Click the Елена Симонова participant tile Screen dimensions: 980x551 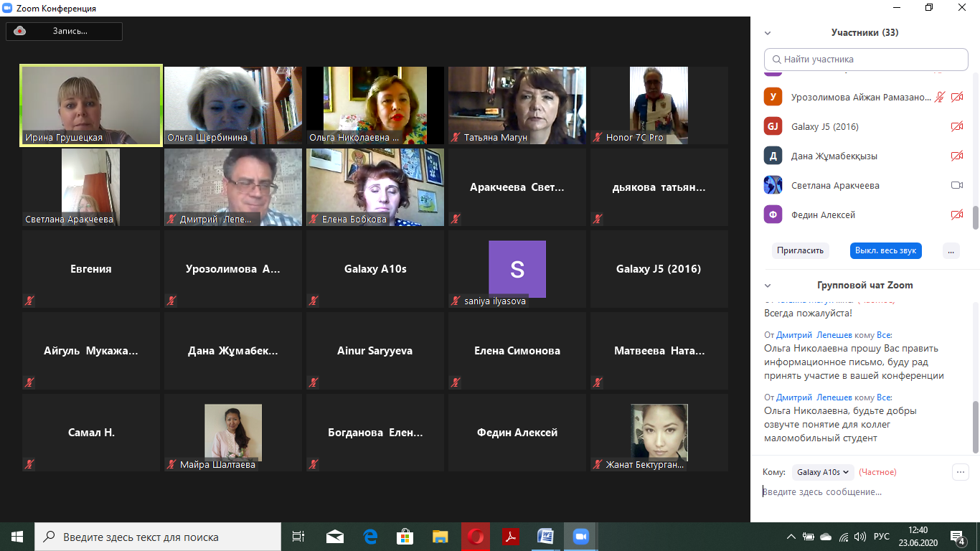(x=517, y=351)
